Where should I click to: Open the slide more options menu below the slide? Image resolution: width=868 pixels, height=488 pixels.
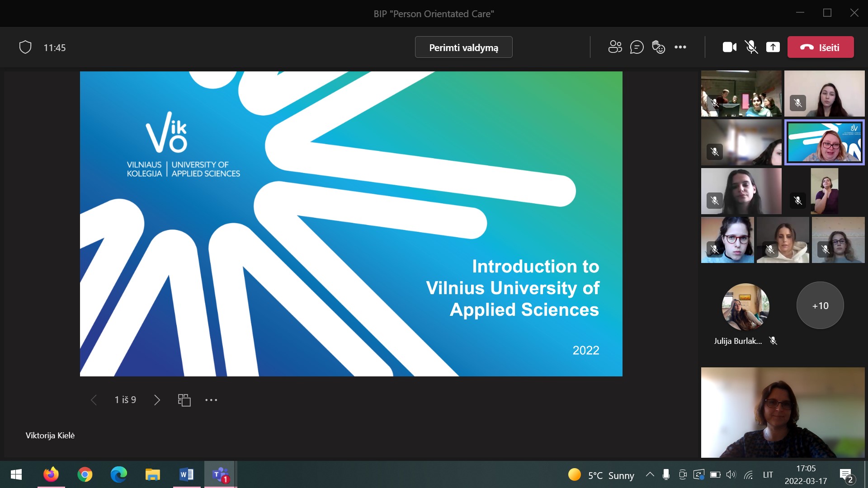tap(211, 400)
